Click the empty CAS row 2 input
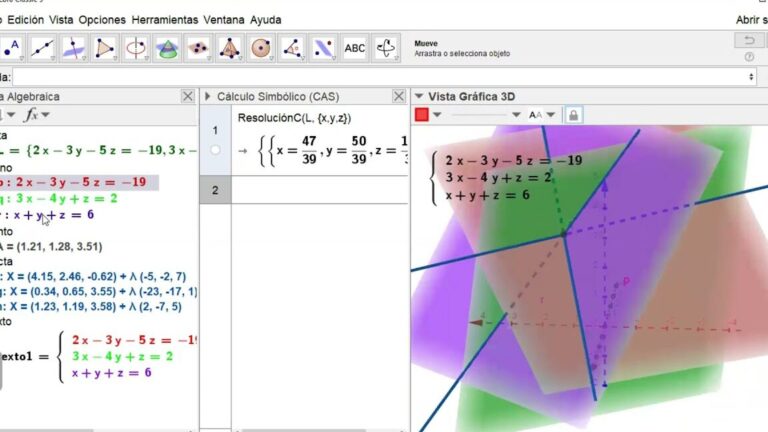768x432 pixels. (320, 190)
